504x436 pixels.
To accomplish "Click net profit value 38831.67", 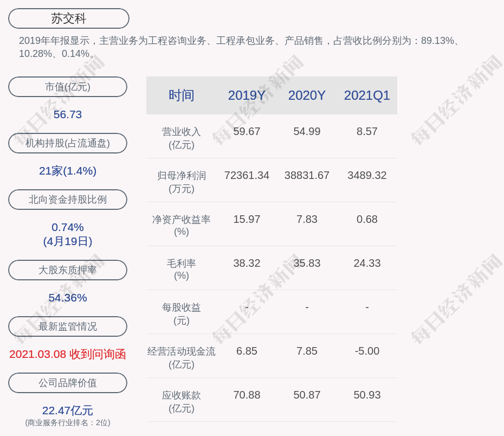I will (x=307, y=175).
